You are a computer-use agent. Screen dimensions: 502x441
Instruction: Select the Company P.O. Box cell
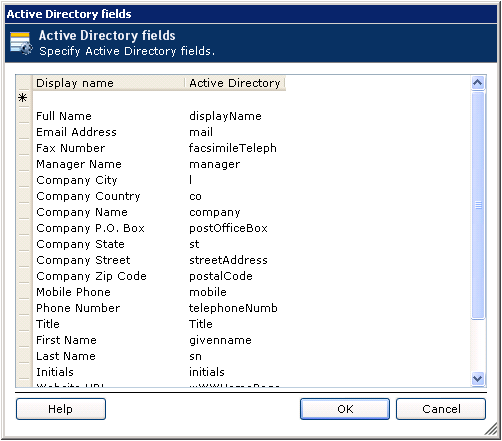pos(109,228)
